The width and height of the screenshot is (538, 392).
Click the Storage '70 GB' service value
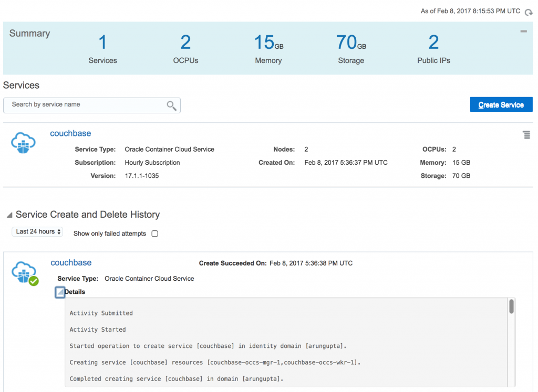tap(461, 176)
